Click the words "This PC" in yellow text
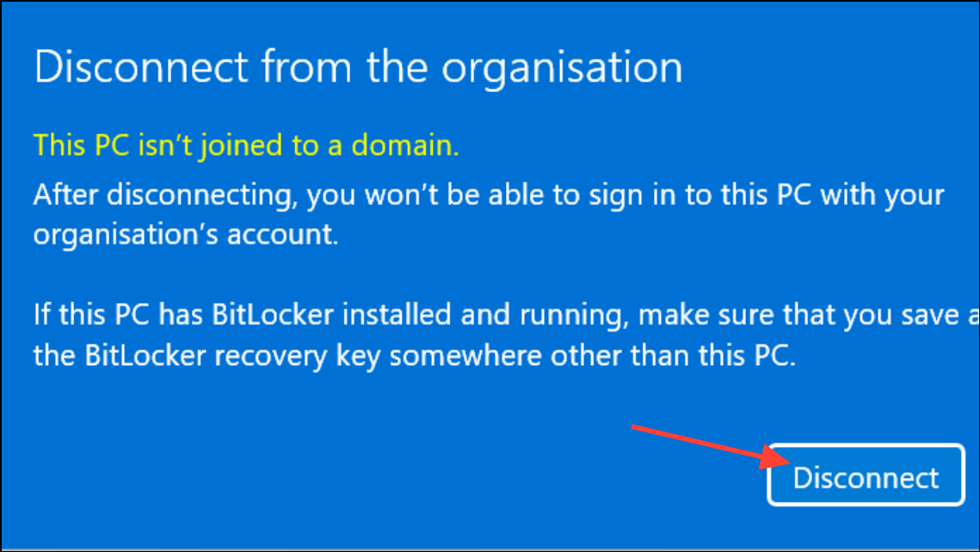 (77, 146)
